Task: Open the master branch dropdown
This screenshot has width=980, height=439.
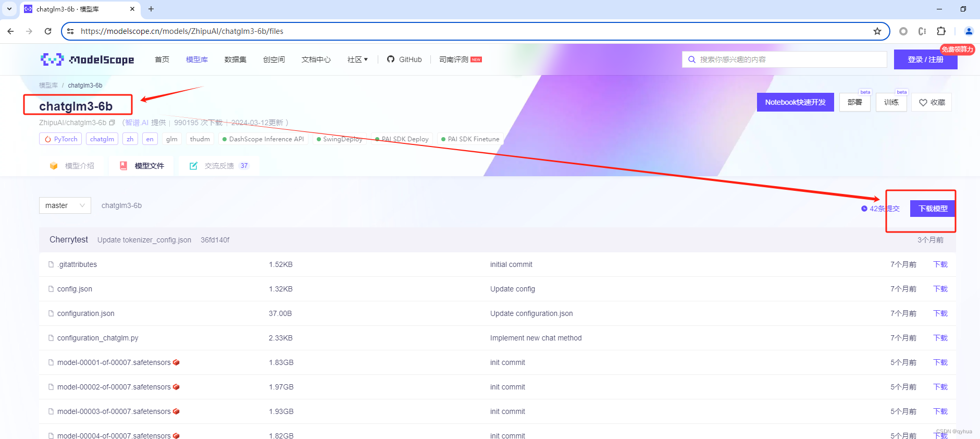Action: click(65, 205)
